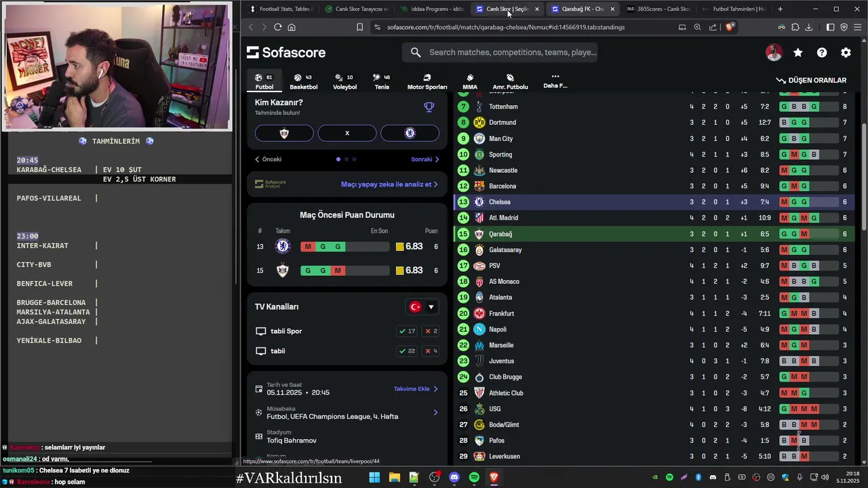The image size is (868, 488).
Task: Open the MMA sport tab
Action: pos(470,81)
